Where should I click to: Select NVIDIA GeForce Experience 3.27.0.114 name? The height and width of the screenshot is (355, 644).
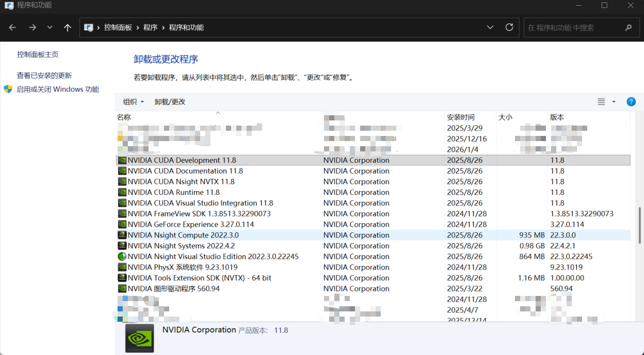click(x=191, y=224)
